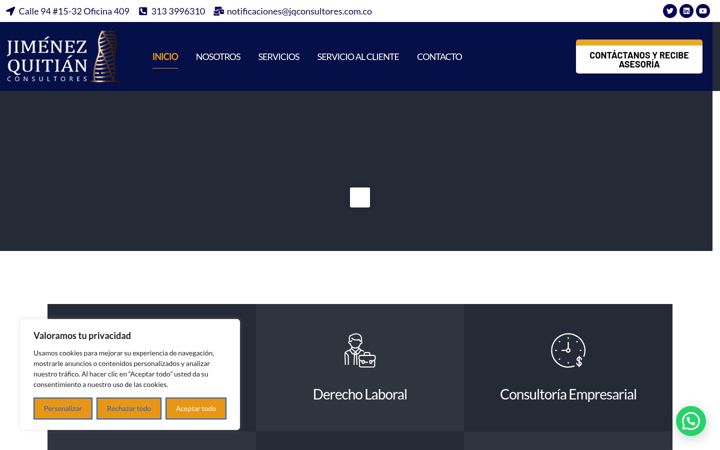The width and height of the screenshot is (720, 450).
Task: Open WhatsApp chat floating button
Action: point(691,421)
